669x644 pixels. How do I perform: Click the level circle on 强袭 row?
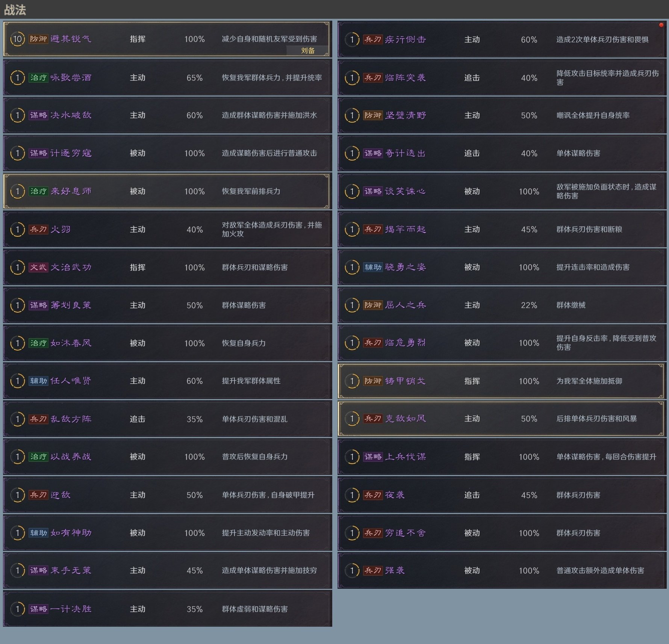tap(352, 571)
